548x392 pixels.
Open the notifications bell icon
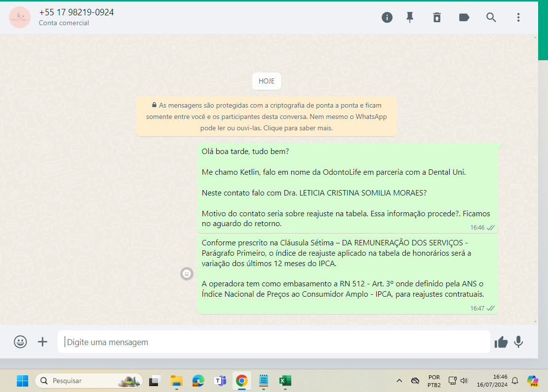tap(515, 381)
